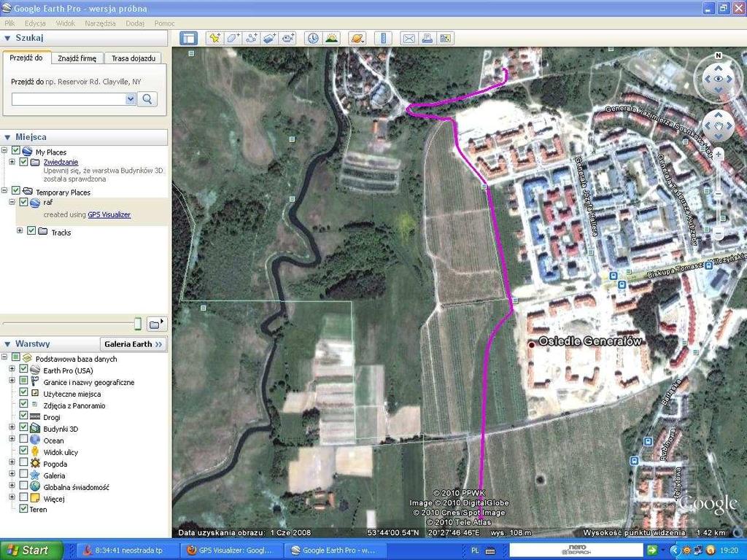The image size is (747, 560).
Task: Collapse the Warstwy panel triangle
Action: pos(7,344)
